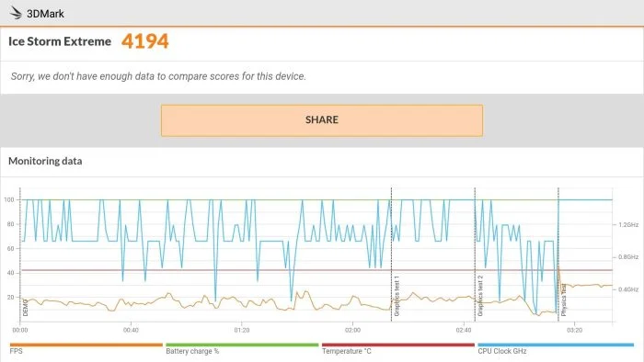Click the 4194 score value
The height and width of the screenshot is (362, 644).
tap(145, 41)
